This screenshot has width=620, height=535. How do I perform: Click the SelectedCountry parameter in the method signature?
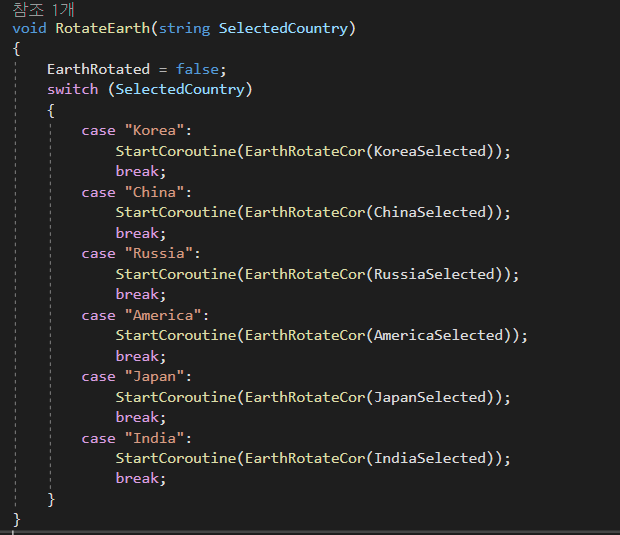(283, 28)
